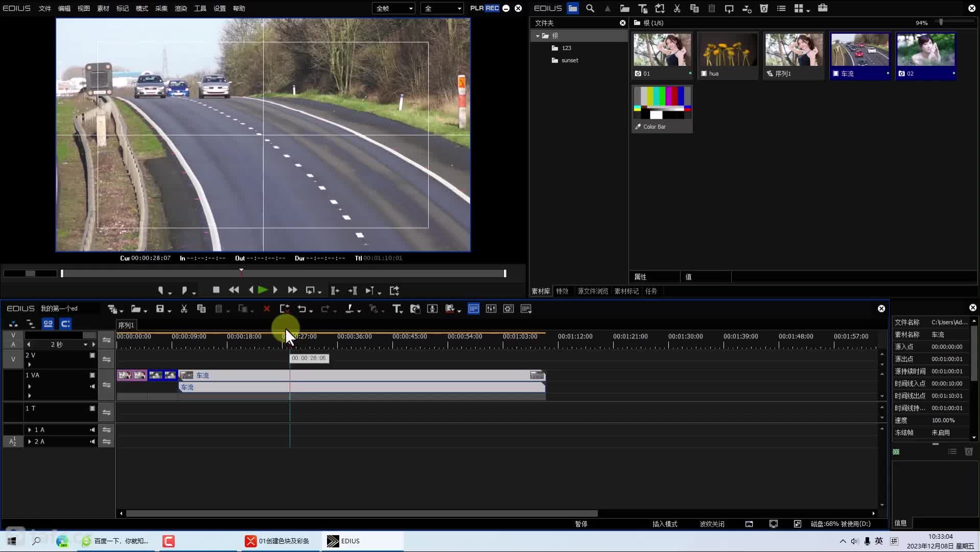Click the fast forward button in player

(x=292, y=290)
